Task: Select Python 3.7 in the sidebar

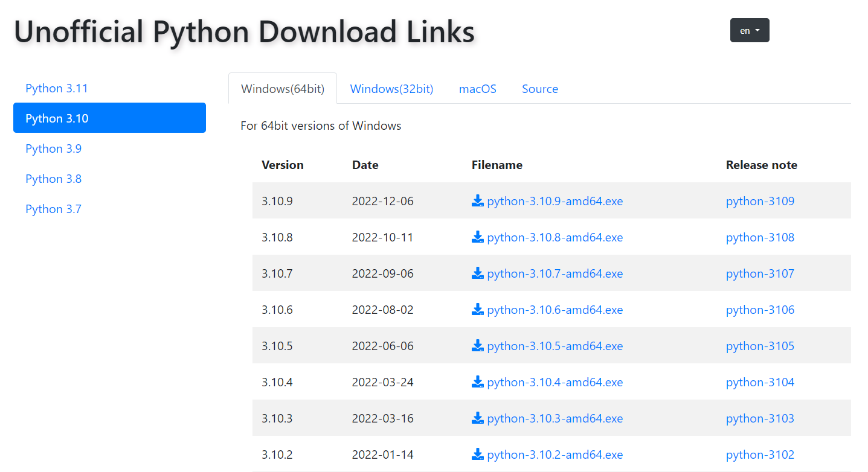Action: (x=53, y=209)
